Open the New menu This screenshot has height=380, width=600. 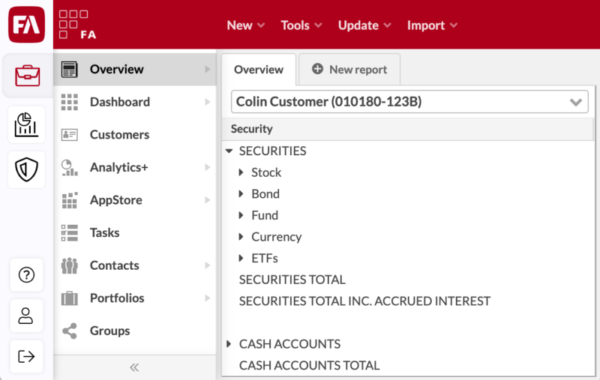245,25
